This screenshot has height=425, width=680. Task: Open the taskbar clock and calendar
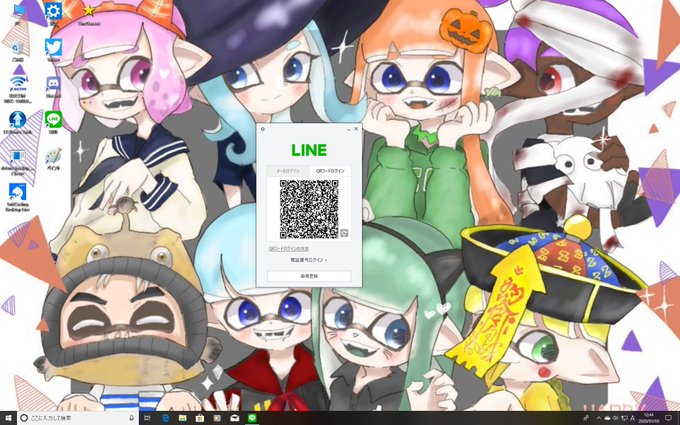pos(648,418)
